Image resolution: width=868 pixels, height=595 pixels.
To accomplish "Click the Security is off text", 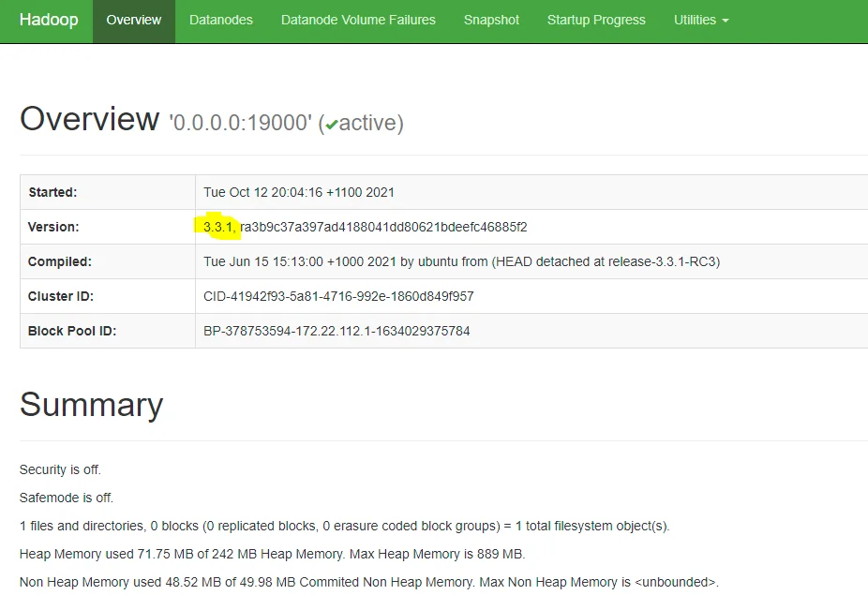I will 60,469.
